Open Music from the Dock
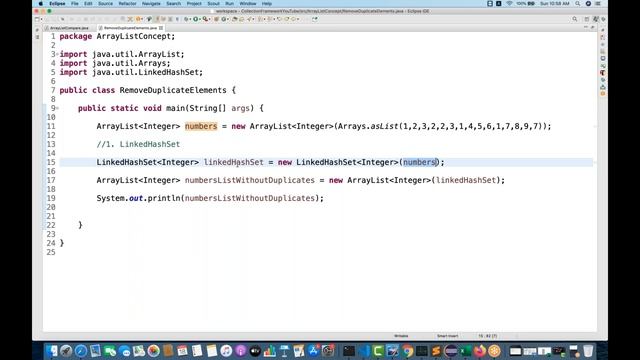This screenshot has width=640, height=360. 226,351
